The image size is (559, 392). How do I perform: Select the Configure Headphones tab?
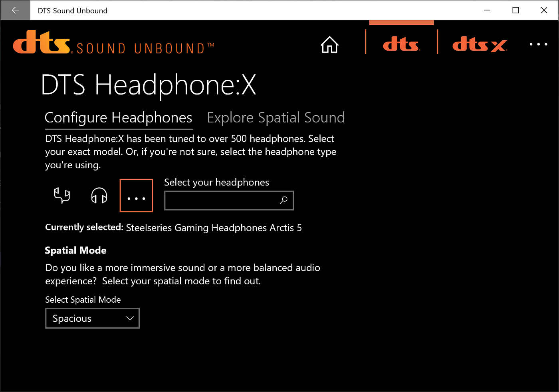click(119, 117)
